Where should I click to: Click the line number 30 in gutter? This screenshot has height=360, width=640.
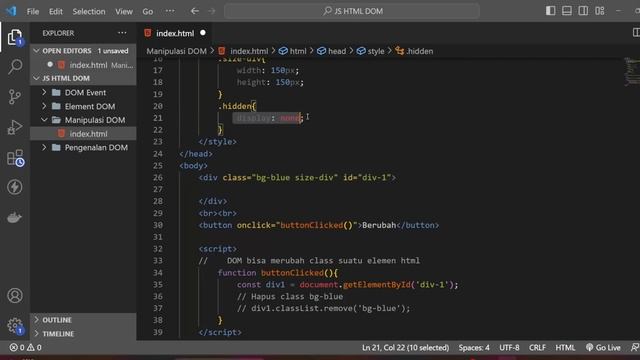tap(158, 225)
